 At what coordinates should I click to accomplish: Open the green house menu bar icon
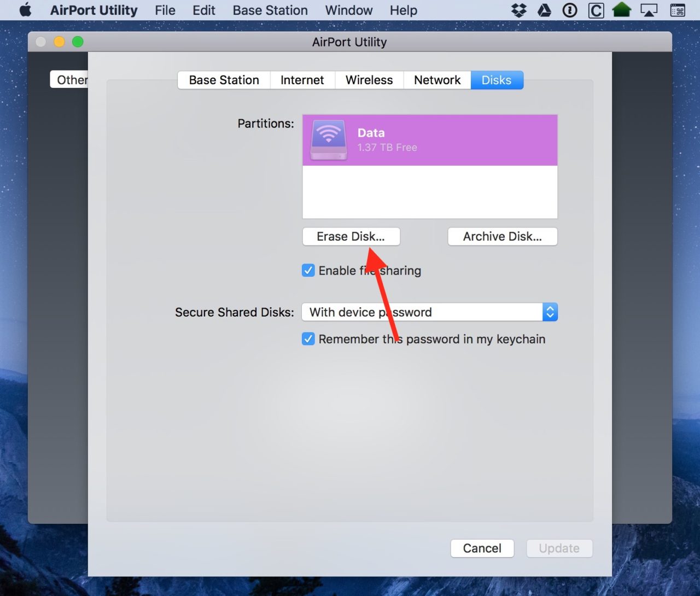tap(622, 10)
